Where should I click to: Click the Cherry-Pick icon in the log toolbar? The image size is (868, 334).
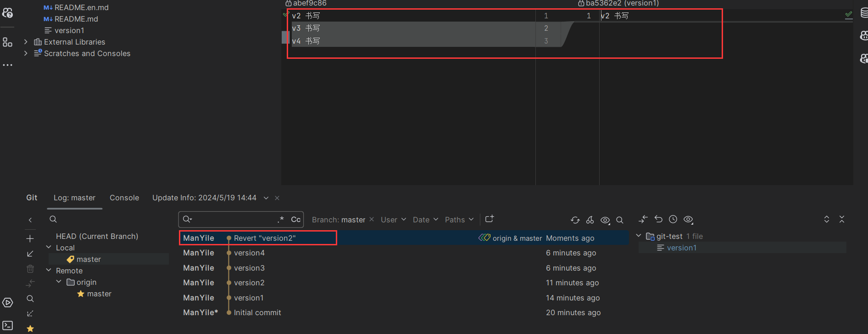coord(590,220)
